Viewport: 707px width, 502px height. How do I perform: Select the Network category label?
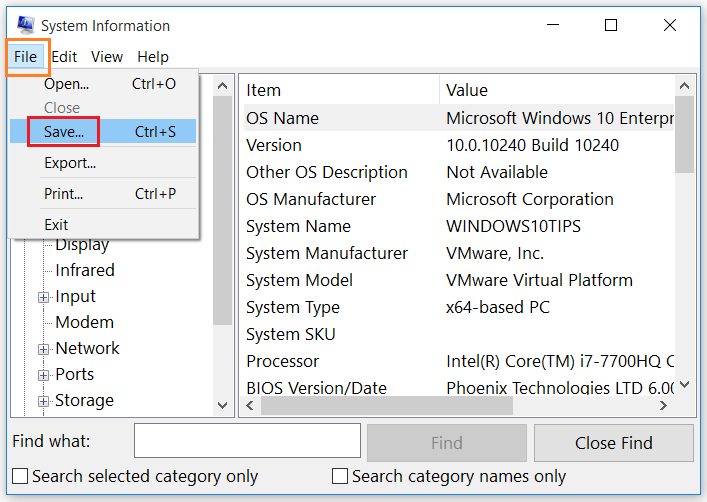[x=87, y=348]
